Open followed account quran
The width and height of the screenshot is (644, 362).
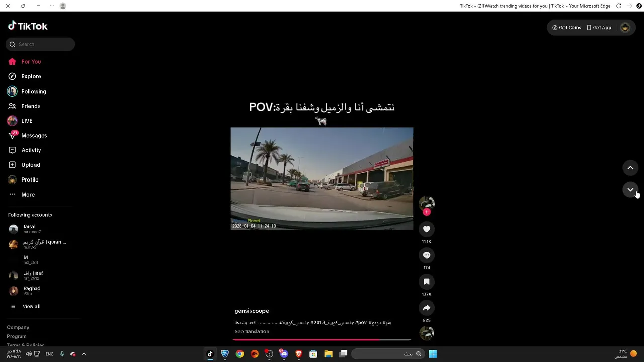pos(38,244)
